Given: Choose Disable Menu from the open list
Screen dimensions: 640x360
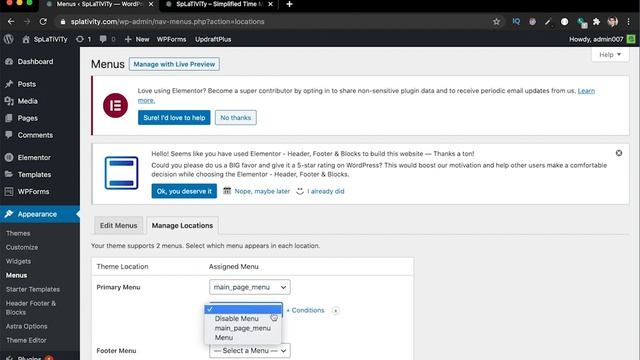Looking at the screenshot, I should (x=236, y=318).
